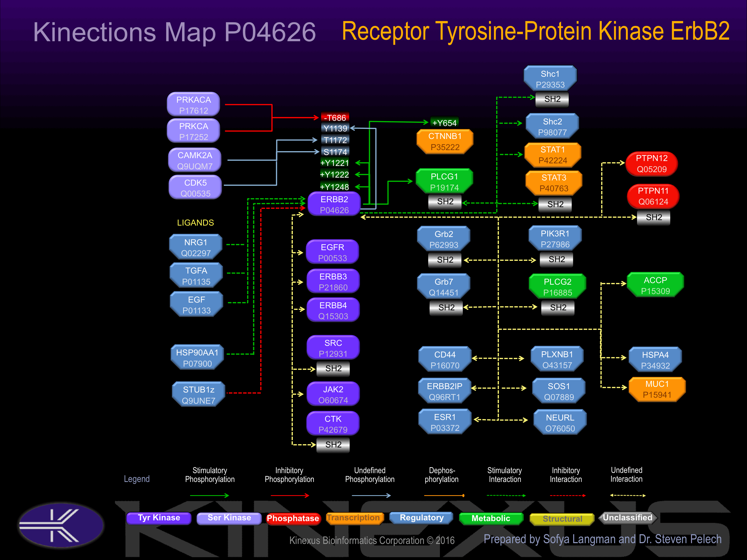Image resolution: width=747 pixels, height=560 pixels.
Task: Open the NRG1 Q02297 ligand node
Action: (x=196, y=247)
